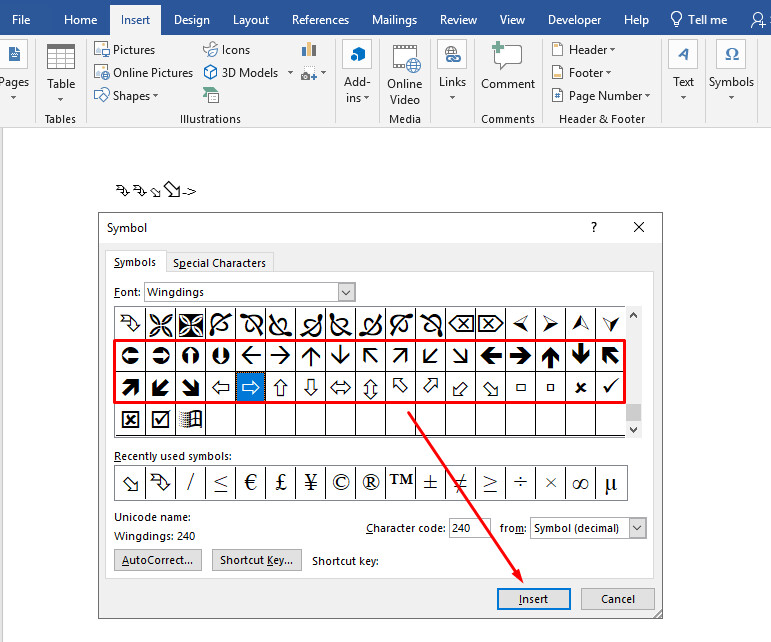Image resolution: width=771 pixels, height=642 pixels.
Task: Choose euro sign from recent symbols
Action: tap(251, 483)
